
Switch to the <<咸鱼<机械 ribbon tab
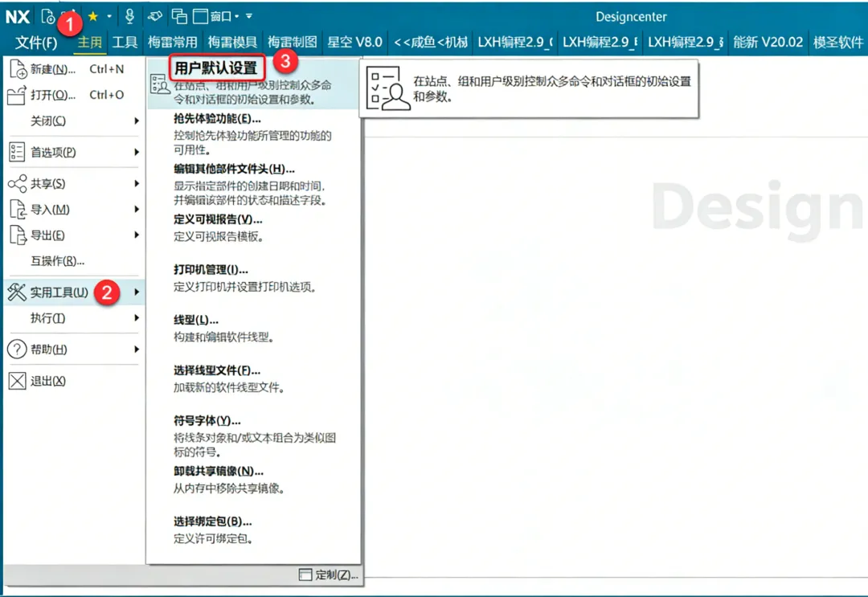click(431, 42)
